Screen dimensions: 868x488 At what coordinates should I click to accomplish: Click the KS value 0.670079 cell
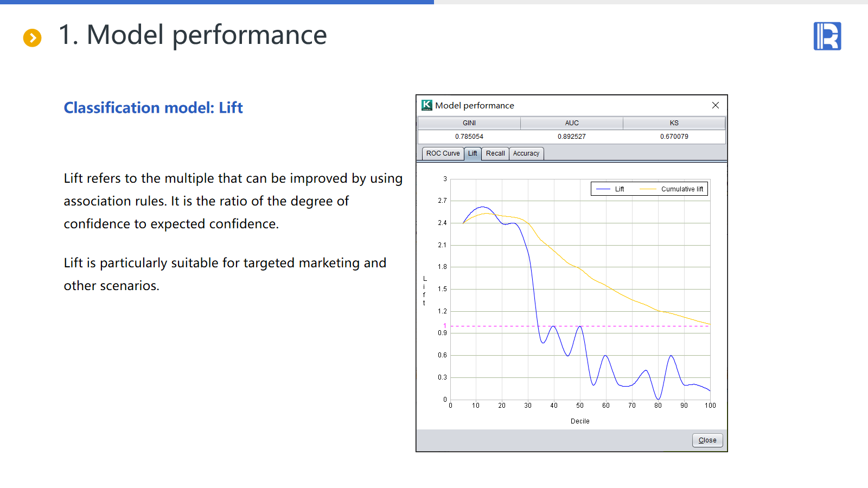coord(674,137)
